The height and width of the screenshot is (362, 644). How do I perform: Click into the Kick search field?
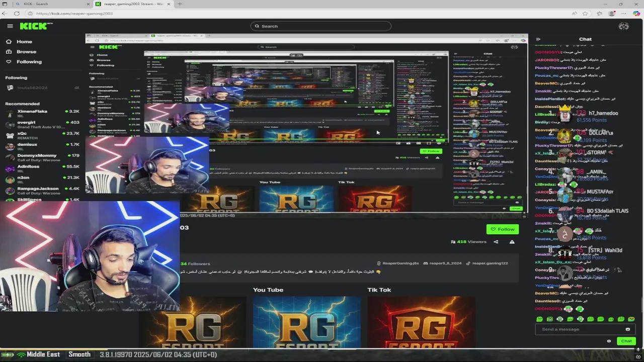(321, 26)
